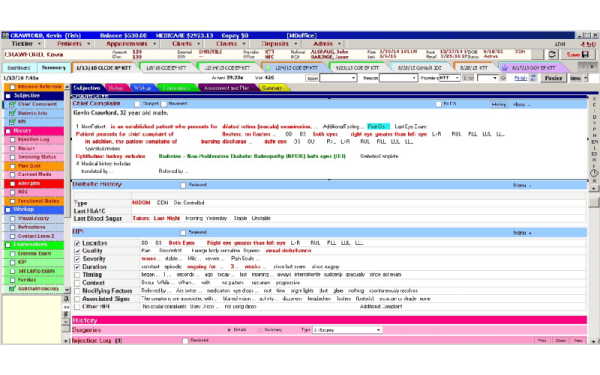The height and width of the screenshot is (375, 600).
Task: Select the Details radio button for Surgeries
Action: click(229, 330)
